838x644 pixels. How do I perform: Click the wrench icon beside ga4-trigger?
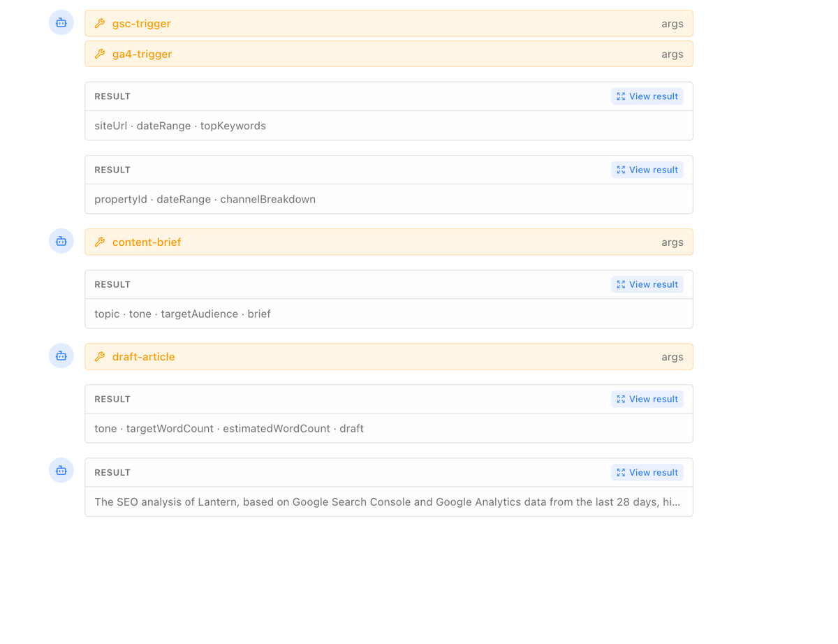coord(100,54)
